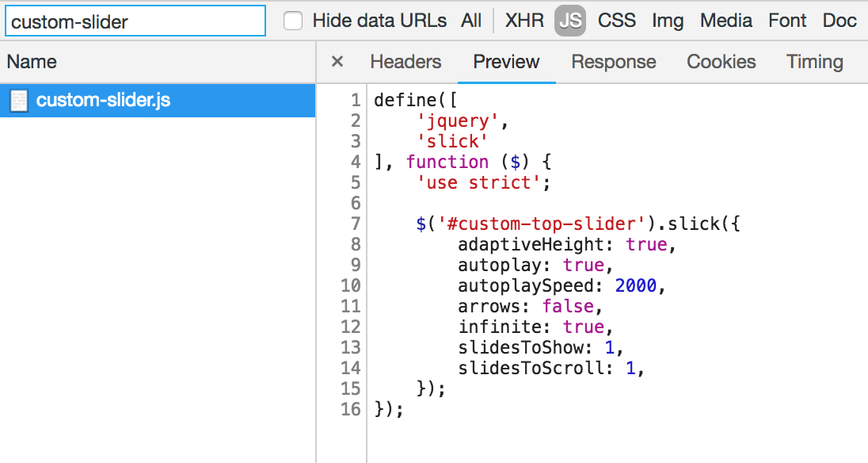Filter requests by XHR
This screenshot has width=868, height=463.
point(524,21)
